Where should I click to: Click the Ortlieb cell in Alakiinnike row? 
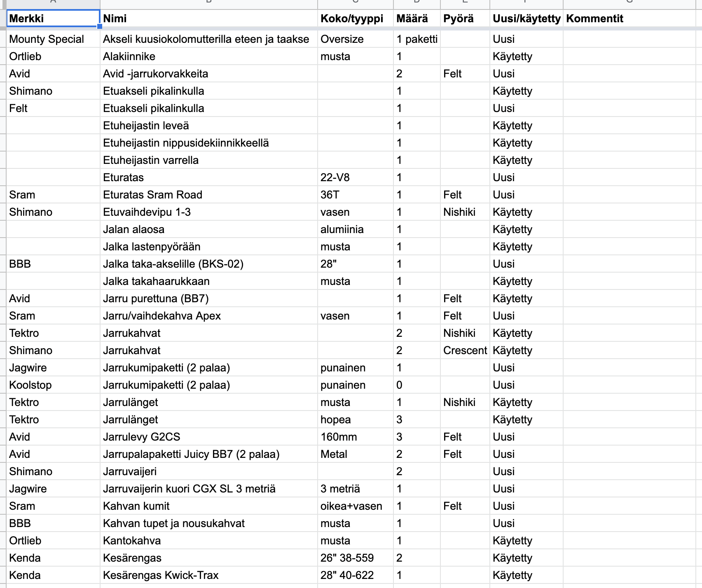53,56
